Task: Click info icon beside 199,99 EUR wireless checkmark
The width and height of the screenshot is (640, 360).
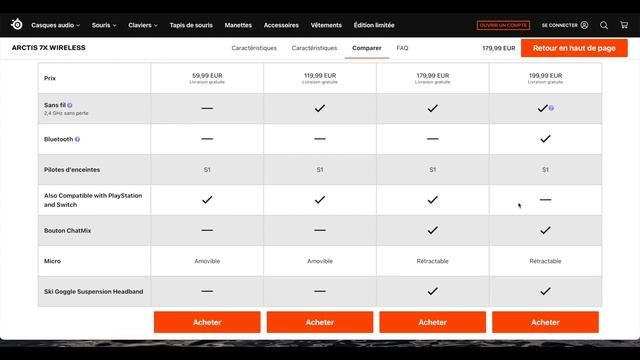Action: [x=551, y=108]
